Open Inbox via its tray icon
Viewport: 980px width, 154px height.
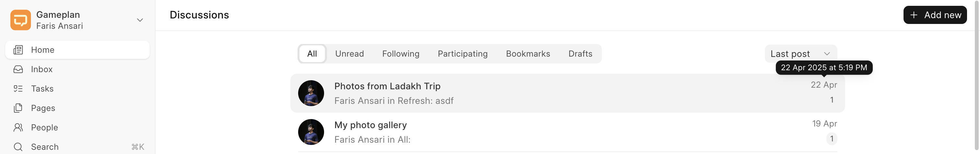pos(18,69)
